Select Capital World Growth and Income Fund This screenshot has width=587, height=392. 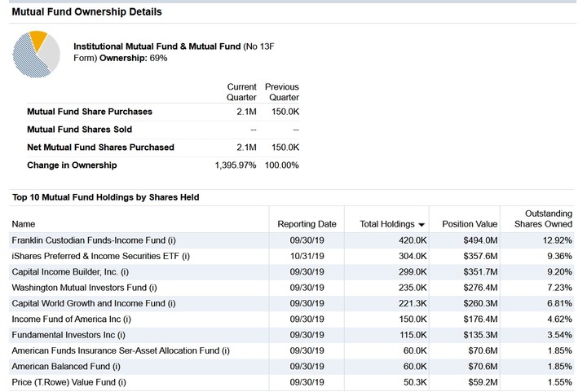pyautogui.click(x=94, y=303)
